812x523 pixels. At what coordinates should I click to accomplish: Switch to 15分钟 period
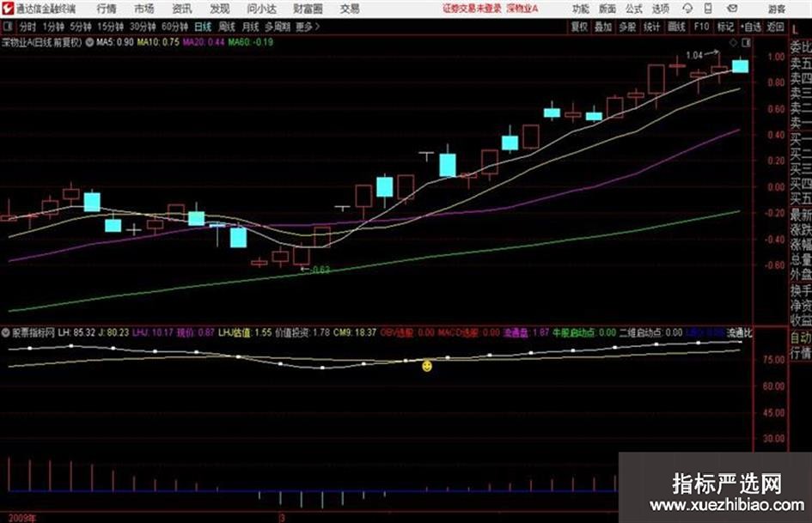tap(110, 27)
